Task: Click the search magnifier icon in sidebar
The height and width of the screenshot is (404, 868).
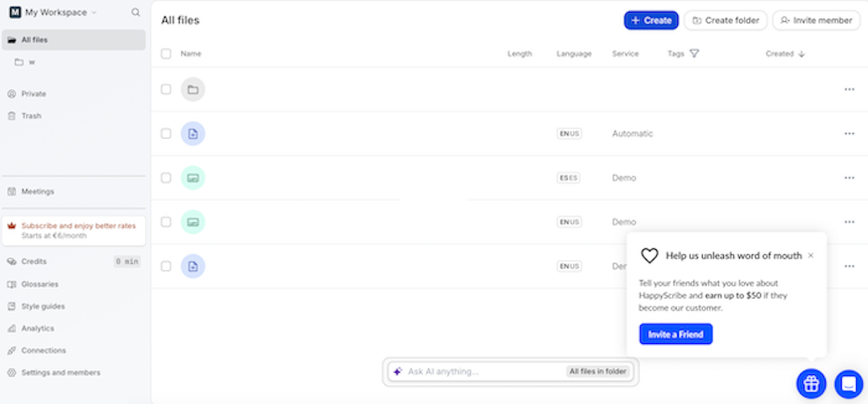Action: (136, 13)
